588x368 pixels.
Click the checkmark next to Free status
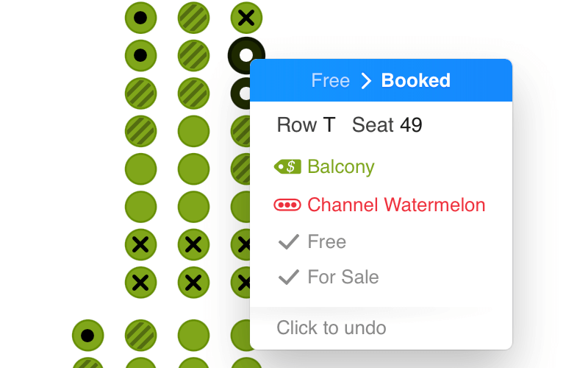[289, 241]
